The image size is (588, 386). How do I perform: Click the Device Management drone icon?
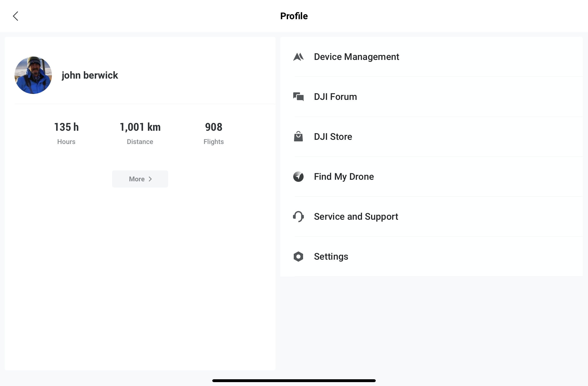298,57
